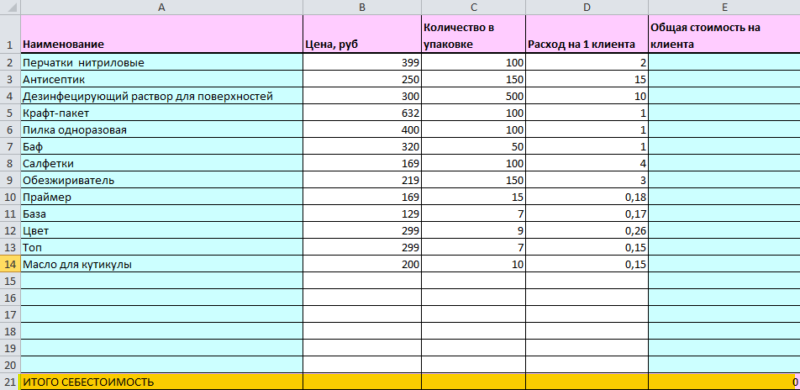Click price 399 for Перчатки нитриловые

[362, 62]
